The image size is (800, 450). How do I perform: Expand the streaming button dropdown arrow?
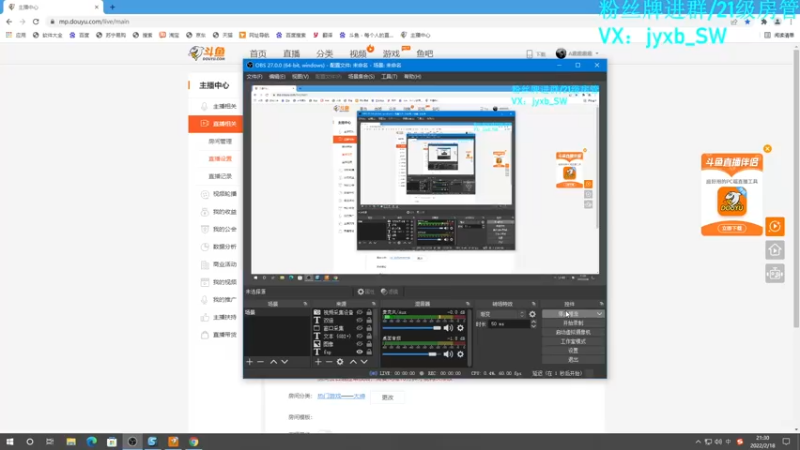point(599,314)
